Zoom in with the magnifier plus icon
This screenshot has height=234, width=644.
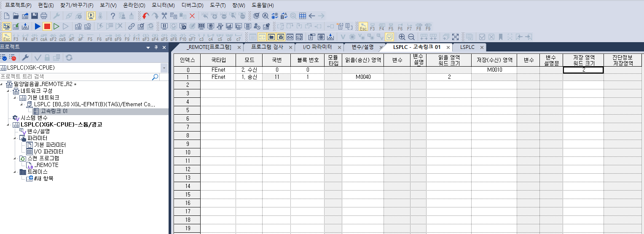pos(402,37)
